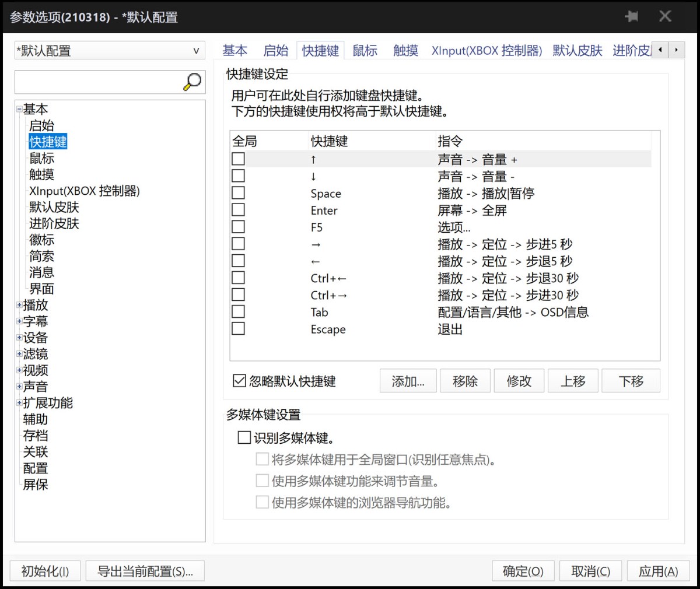Enable global checkbox for Space shortcut
Screen dimensions: 700x589
point(238,192)
